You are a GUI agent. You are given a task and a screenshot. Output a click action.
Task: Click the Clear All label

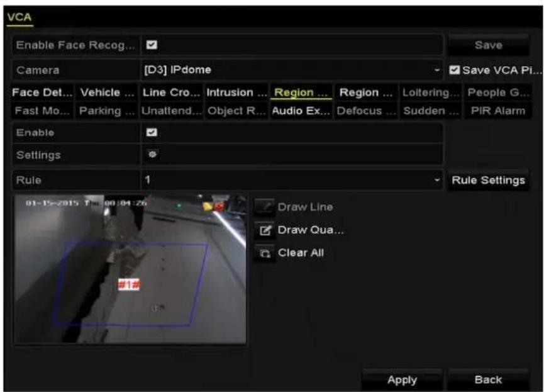coord(301,253)
